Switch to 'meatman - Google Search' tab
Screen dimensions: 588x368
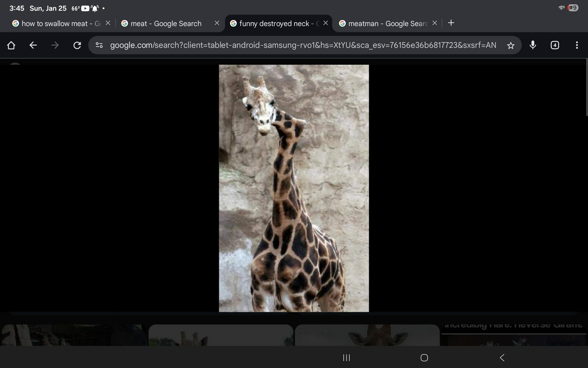point(383,24)
